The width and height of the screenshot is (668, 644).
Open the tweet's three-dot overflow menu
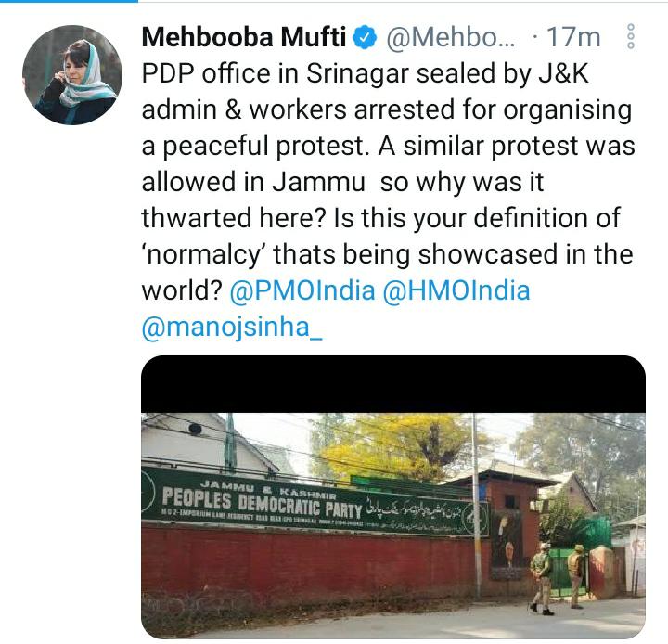pos(632,37)
